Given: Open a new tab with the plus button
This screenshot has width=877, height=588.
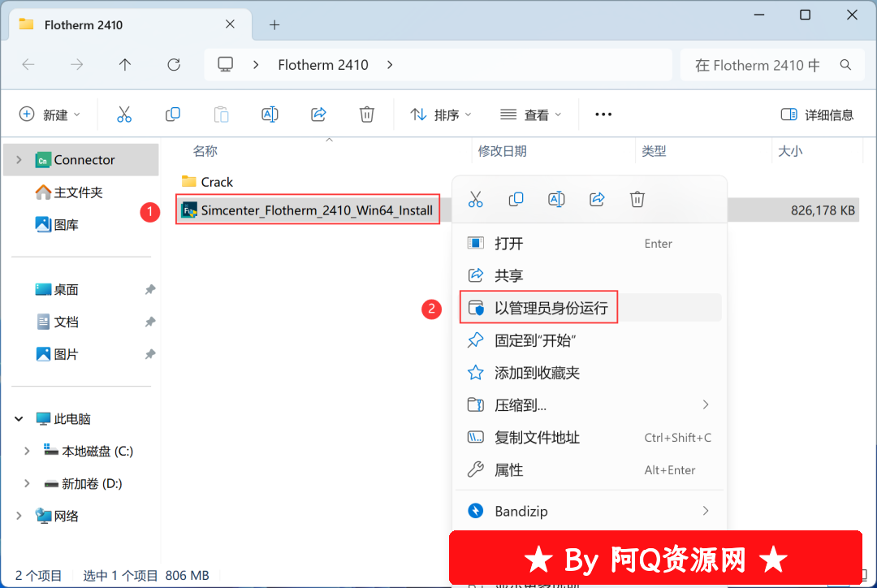Looking at the screenshot, I should coord(274,24).
